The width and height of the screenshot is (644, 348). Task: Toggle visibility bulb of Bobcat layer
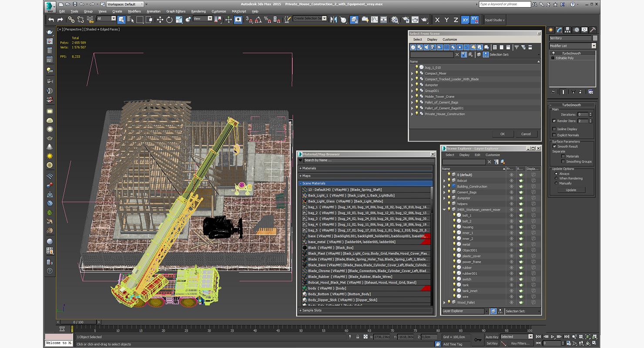pos(449,181)
